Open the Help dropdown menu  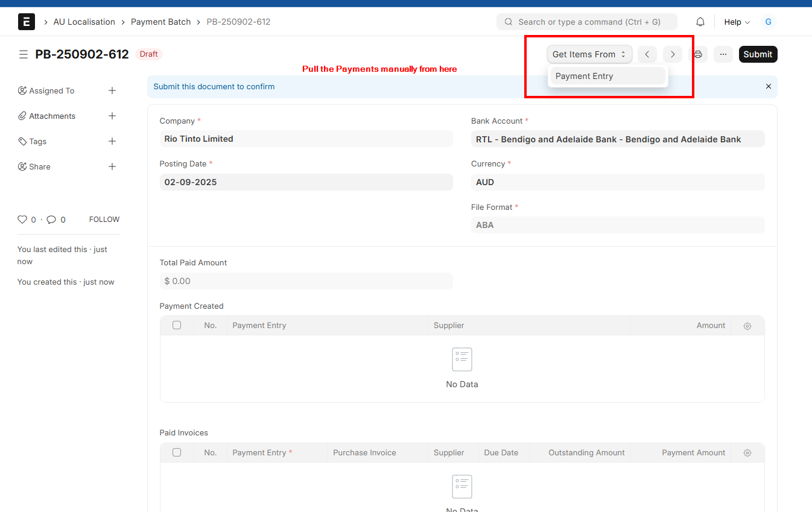point(737,22)
